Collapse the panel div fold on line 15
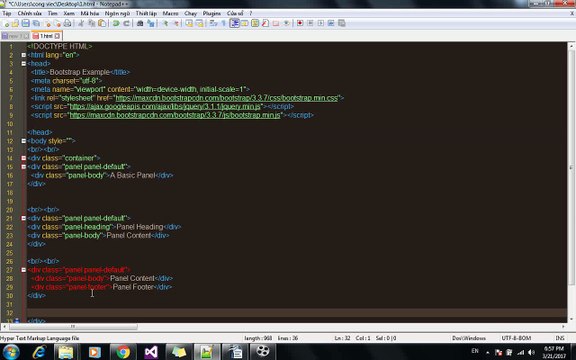The width and height of the screenshot is (576, 360). coord(24,167)
